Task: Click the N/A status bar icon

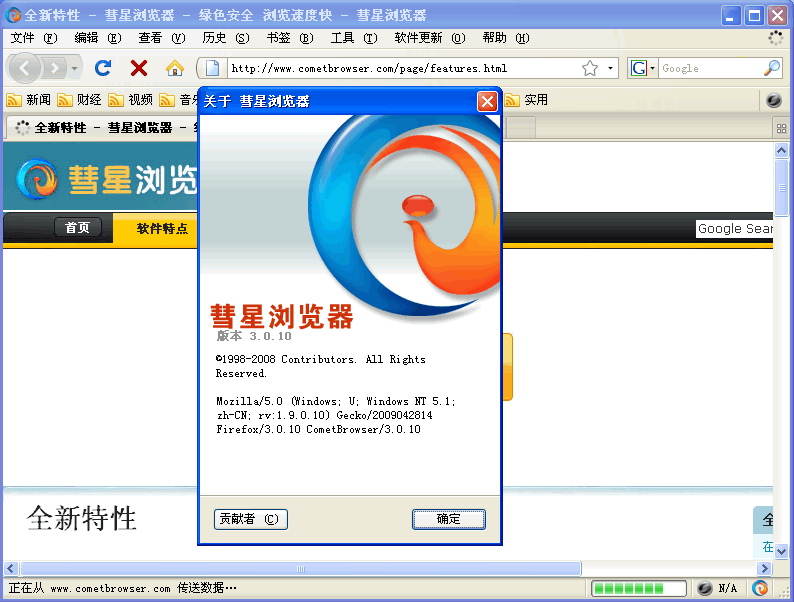Action: [x=705, y=588]
